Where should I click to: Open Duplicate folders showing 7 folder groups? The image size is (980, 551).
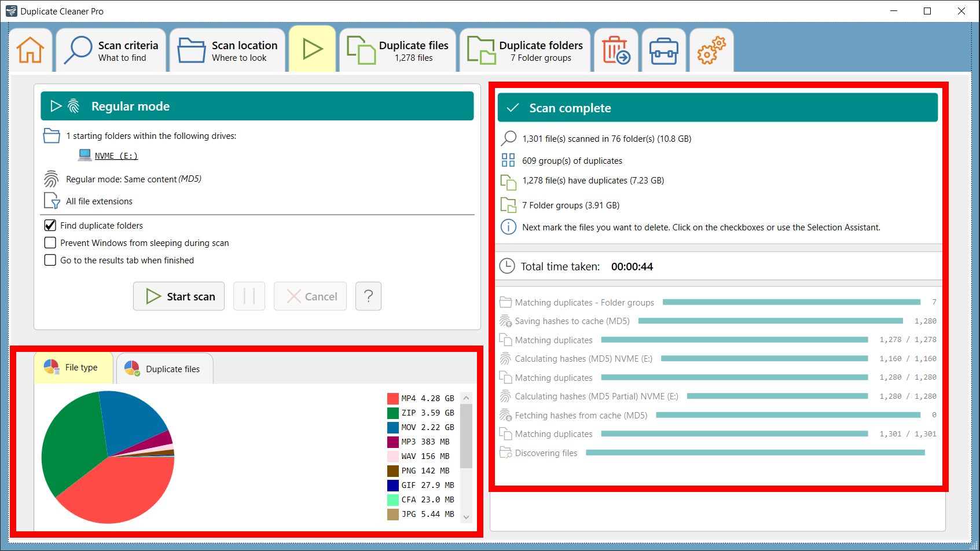point(524,50)
